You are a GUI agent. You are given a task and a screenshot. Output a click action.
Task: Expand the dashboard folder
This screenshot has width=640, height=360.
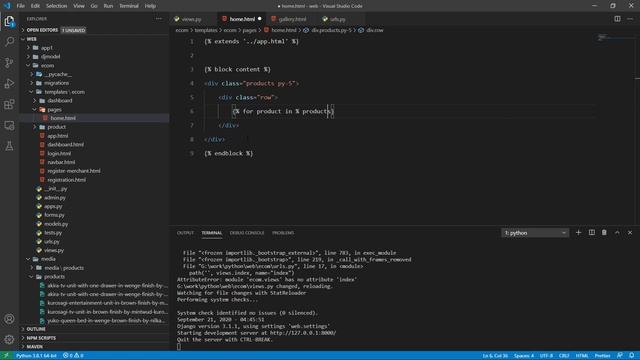pos(95,100)
